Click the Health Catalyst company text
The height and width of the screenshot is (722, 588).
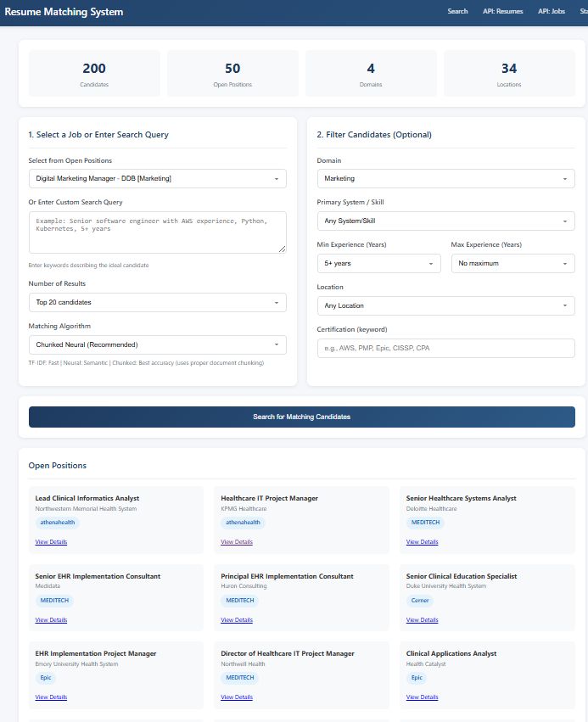[426, 664]
